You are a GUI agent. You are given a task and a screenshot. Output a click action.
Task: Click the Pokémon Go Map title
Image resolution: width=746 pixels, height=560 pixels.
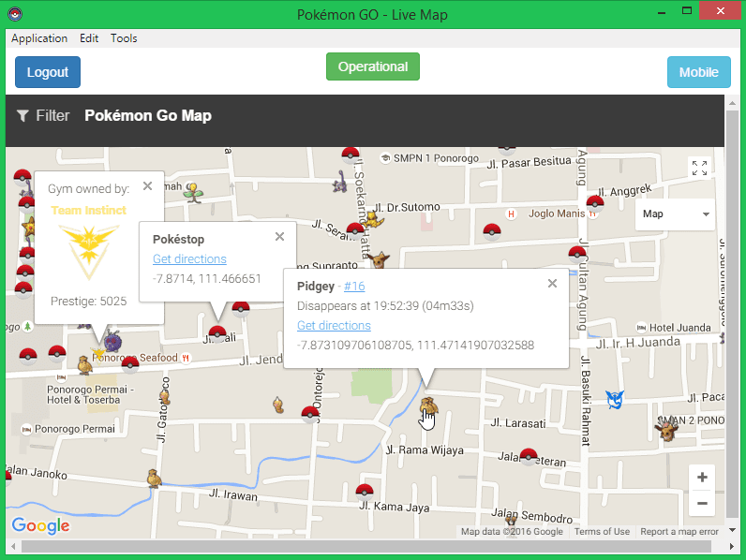148,115
